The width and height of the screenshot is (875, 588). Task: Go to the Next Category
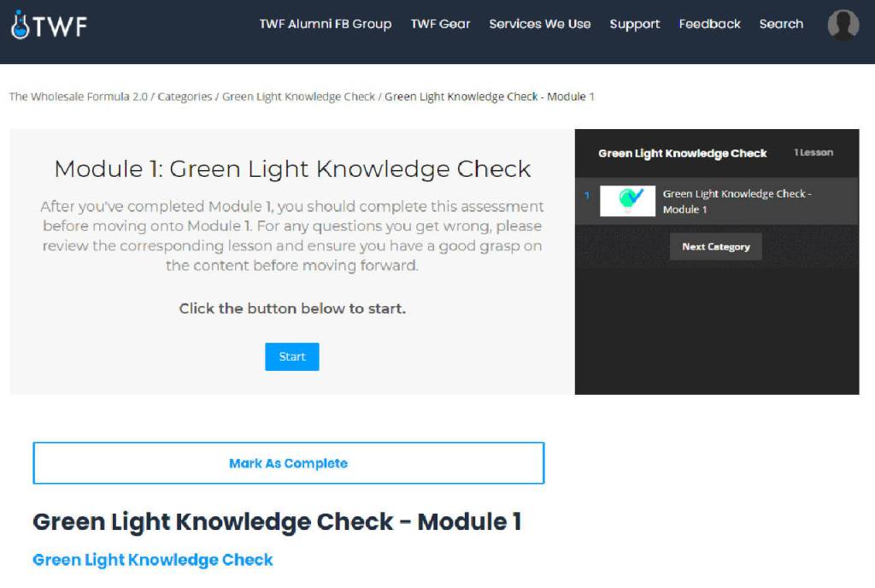click(715, 246)
